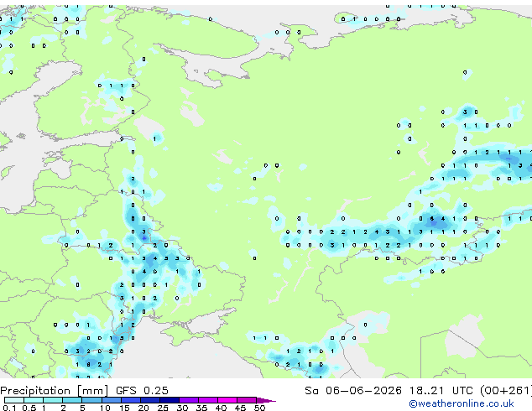Click the legend label '10'

(105, 408)
